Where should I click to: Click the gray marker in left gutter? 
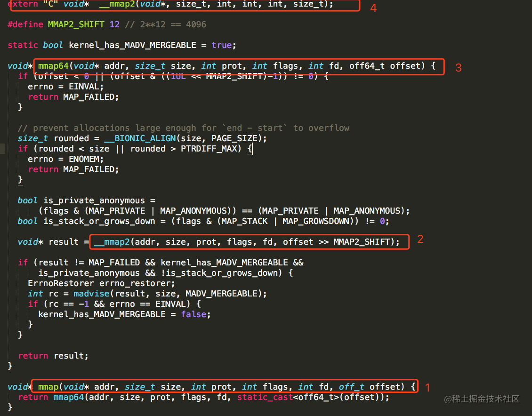(2, 148)
